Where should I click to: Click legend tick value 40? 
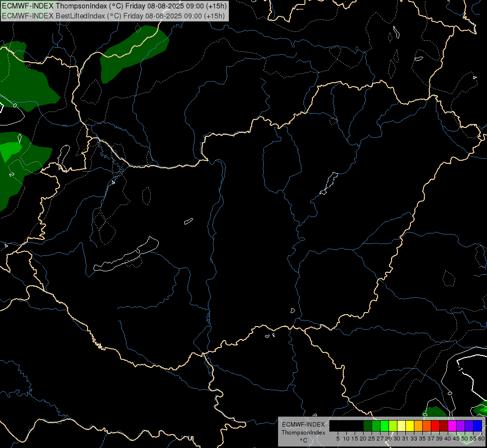click(448, 439)
